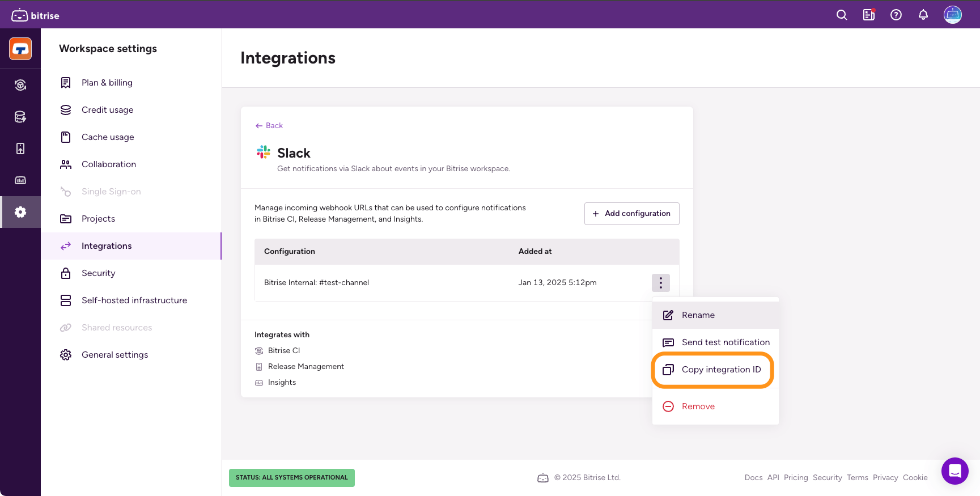Click the Jan 13, 2025 5:12pm date
Image resolution: width=980 pixels, height=496 pixels.
[x=557, y=283]
